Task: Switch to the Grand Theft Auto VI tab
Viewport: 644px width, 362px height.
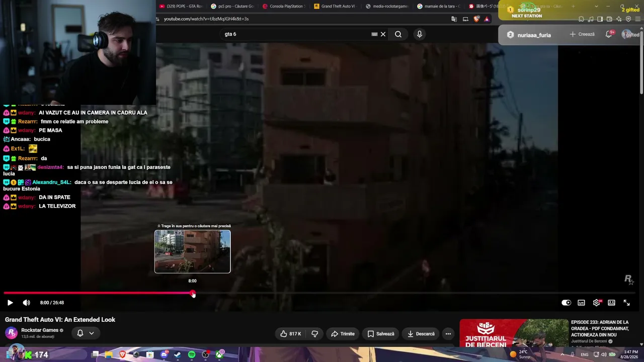Action: point(335,6)
